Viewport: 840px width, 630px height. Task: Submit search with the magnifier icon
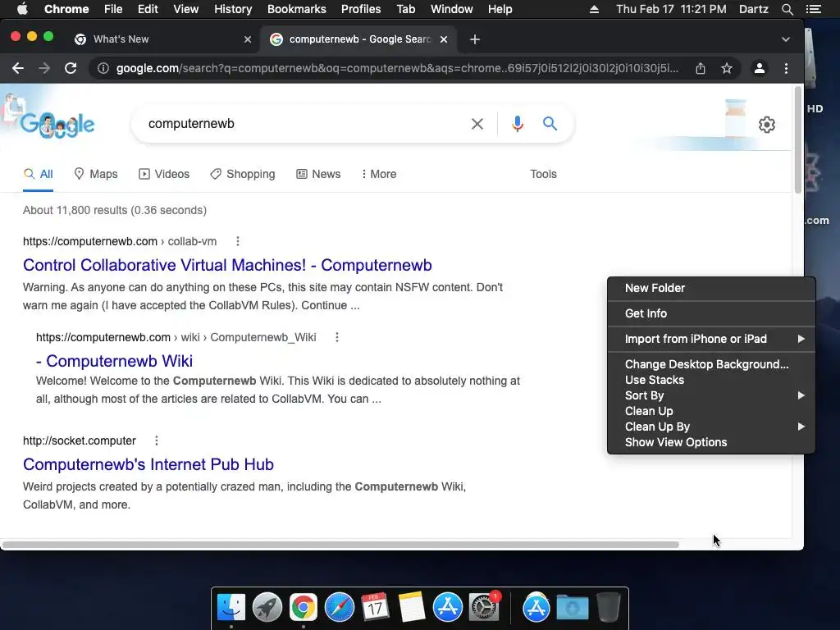pyautogui.click(x=550, y=124)
